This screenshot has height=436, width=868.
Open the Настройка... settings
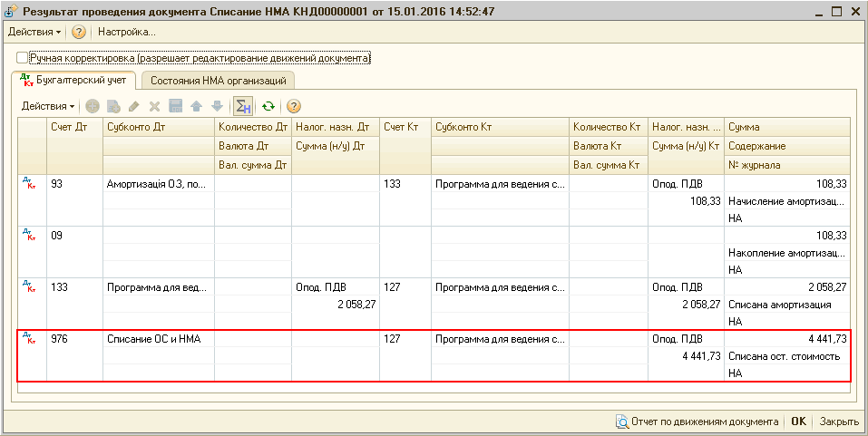tap(127, 32)
